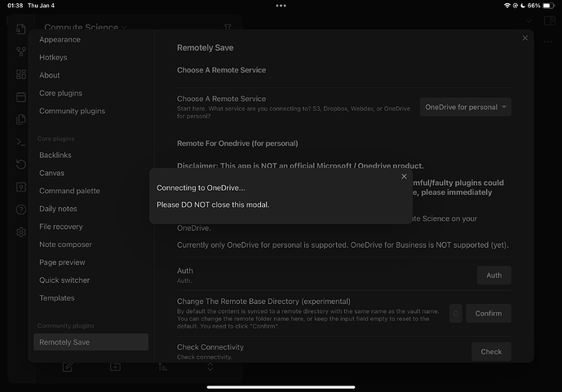This screenshot has width=562, height=392.
Task: Go to Hotkeys settings
Action: coord(53,57)
